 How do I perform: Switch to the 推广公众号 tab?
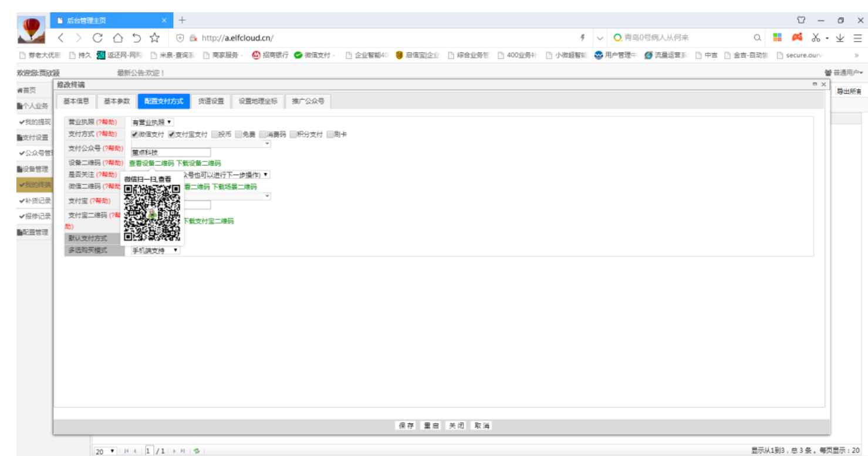308,101
